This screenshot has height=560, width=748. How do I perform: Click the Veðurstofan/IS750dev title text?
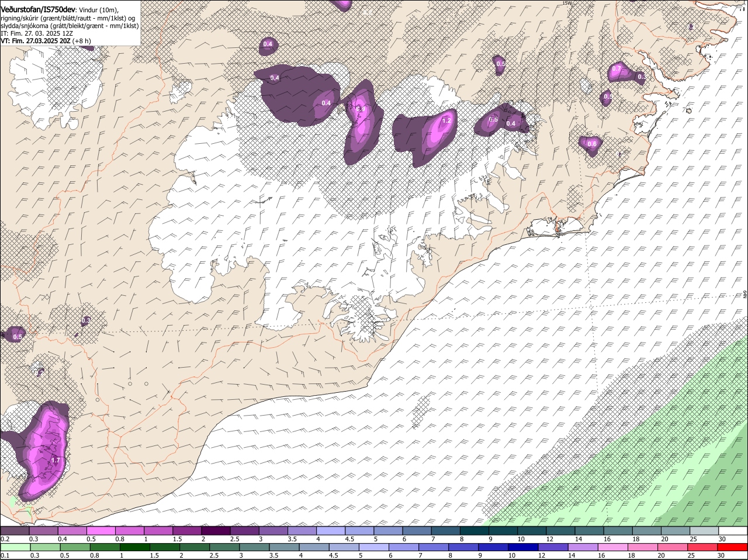tap(38, 10)
